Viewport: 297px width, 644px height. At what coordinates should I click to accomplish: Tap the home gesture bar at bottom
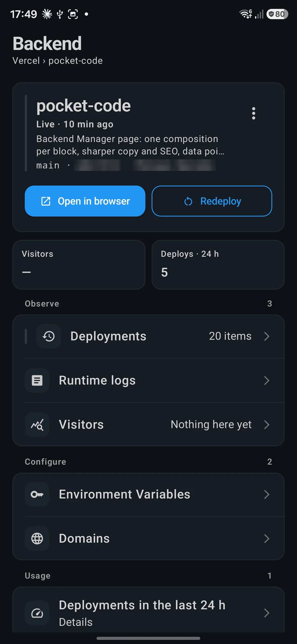(148, 638)
